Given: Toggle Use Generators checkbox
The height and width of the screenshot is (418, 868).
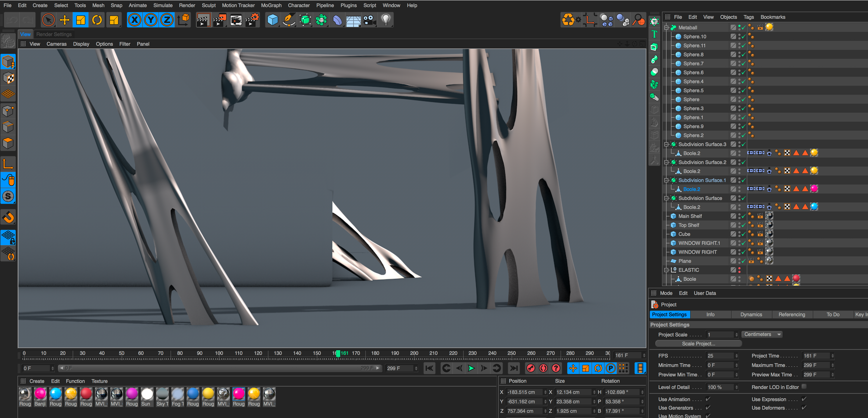Looking at the screenshot, I should coord(708,408).
